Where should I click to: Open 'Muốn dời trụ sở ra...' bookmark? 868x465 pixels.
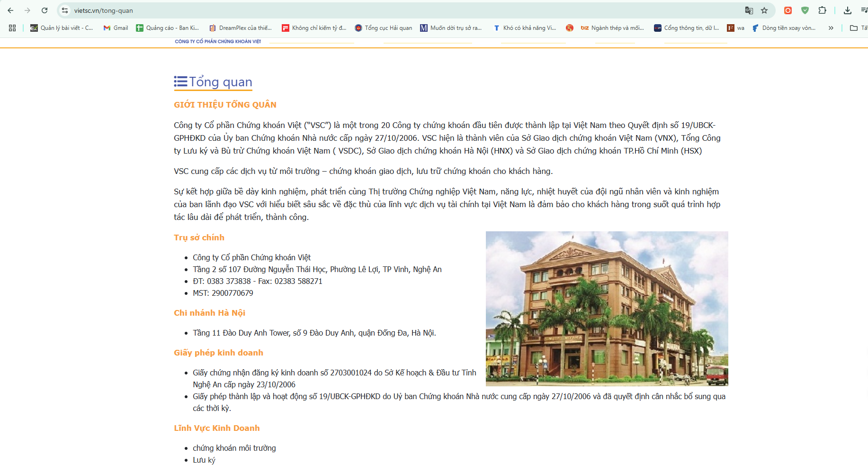coord(451,28)
